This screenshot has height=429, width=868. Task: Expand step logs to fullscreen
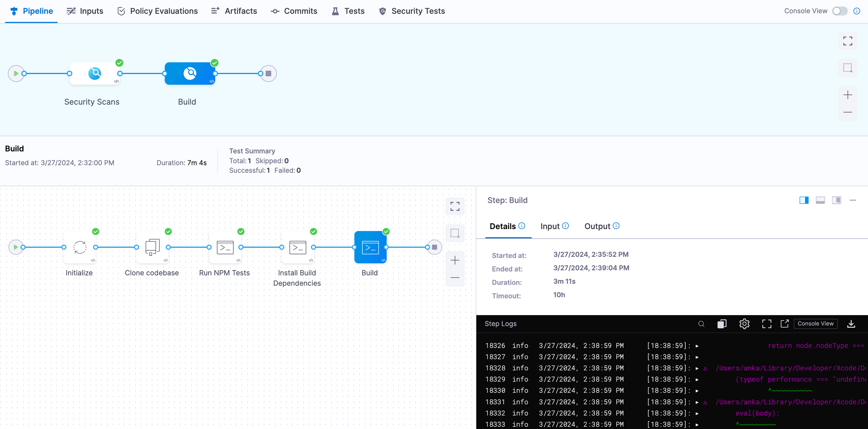tap(767, 324)
